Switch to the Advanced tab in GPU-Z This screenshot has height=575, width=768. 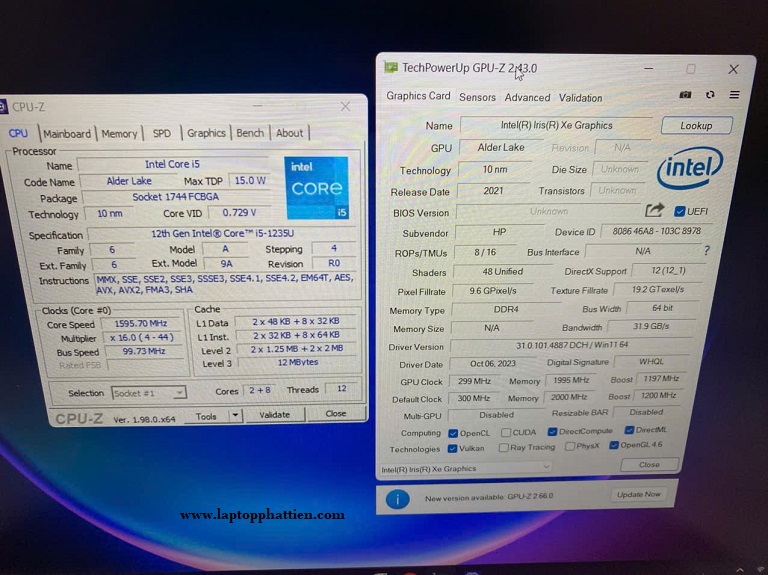point(528,97)
